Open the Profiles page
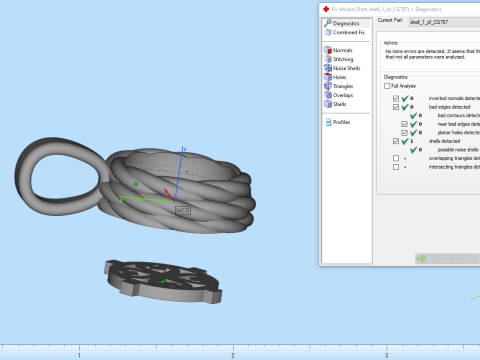Viewport: 480px width, 360px height. point(338,122)
